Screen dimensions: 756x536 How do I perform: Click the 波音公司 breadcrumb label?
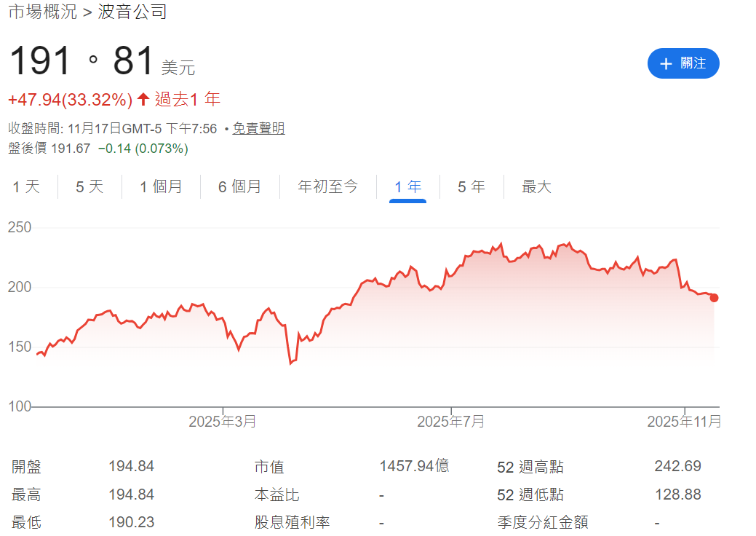[x=131, y=12]
